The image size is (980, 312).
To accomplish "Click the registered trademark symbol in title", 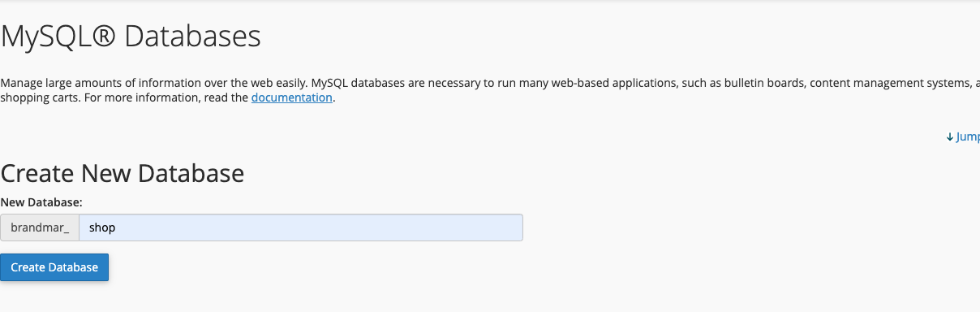I will click(104, 37).
